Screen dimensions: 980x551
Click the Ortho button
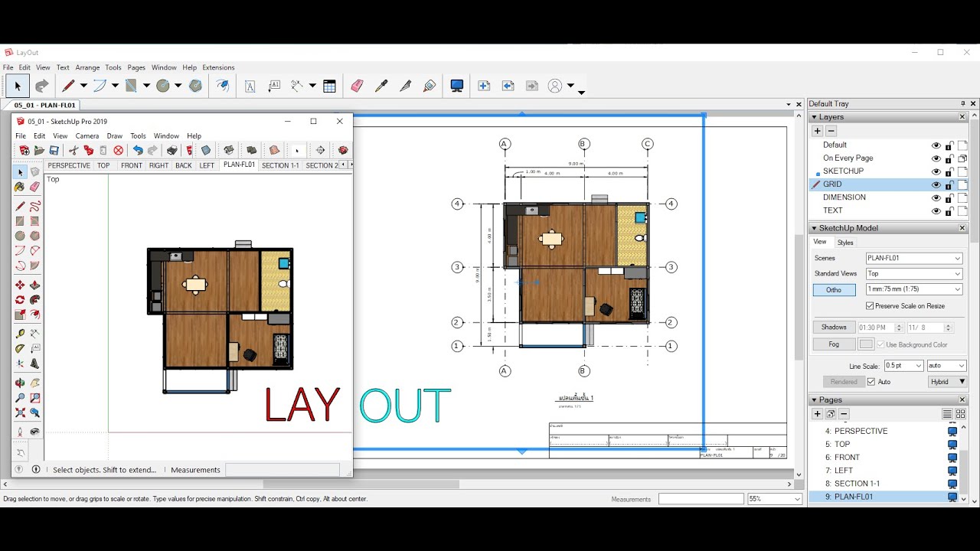click(834, 290)
